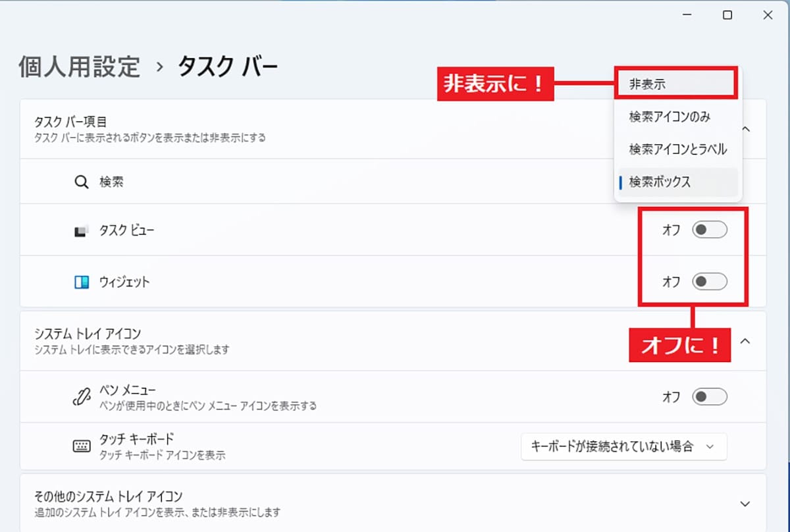Select 検索アイコンのみ option

tap(678, 117)
